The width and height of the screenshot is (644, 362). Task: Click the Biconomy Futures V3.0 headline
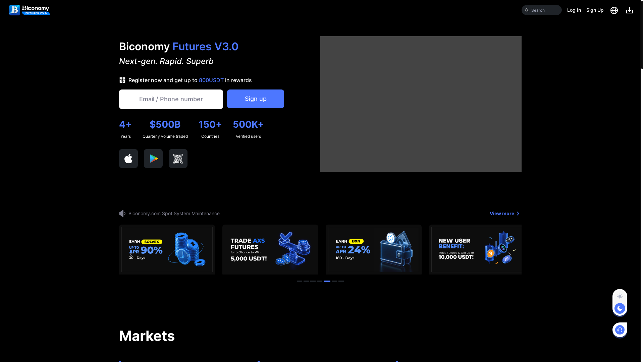point(179,47)
